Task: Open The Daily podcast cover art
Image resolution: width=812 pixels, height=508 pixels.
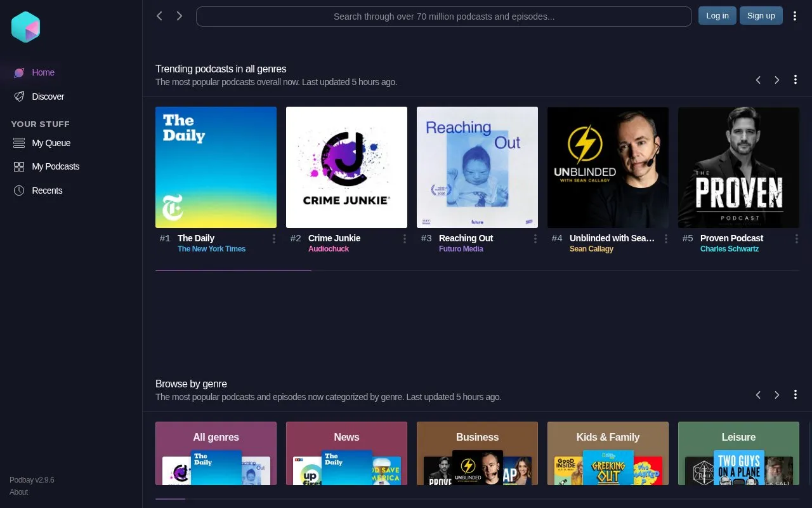Action: click(216, 167)
